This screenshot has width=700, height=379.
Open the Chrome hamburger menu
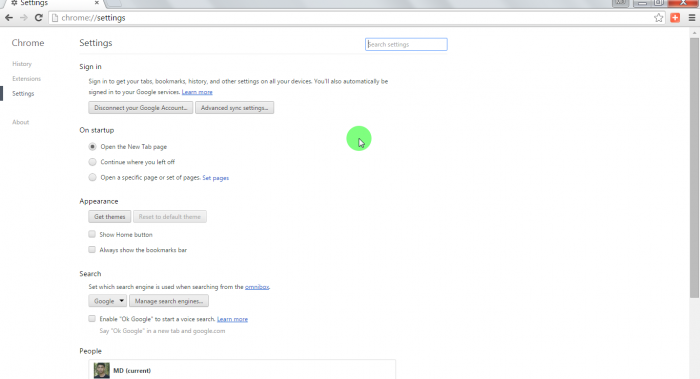(692, 18)
